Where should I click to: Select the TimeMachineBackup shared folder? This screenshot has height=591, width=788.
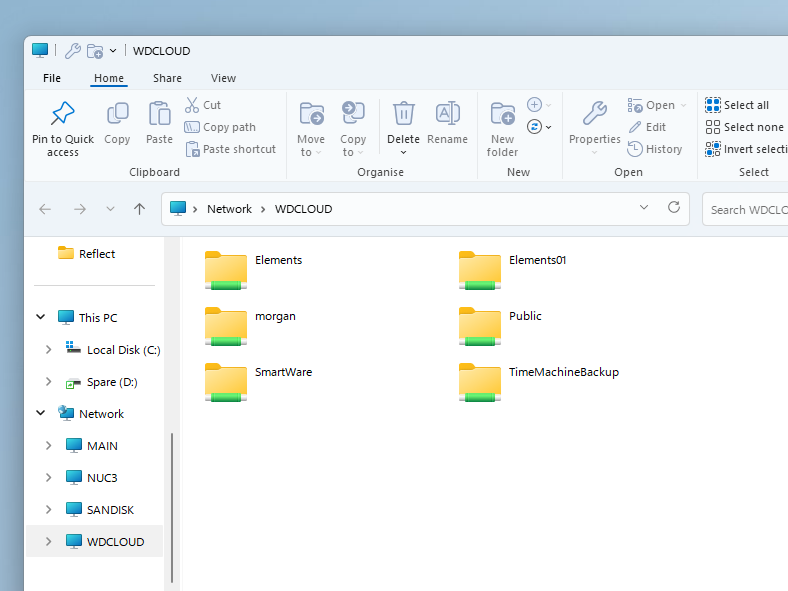tap(539, 382)
